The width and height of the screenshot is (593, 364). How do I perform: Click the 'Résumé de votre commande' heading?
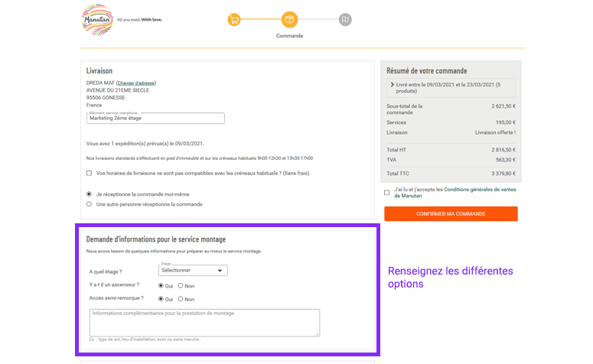click(427, 70)
